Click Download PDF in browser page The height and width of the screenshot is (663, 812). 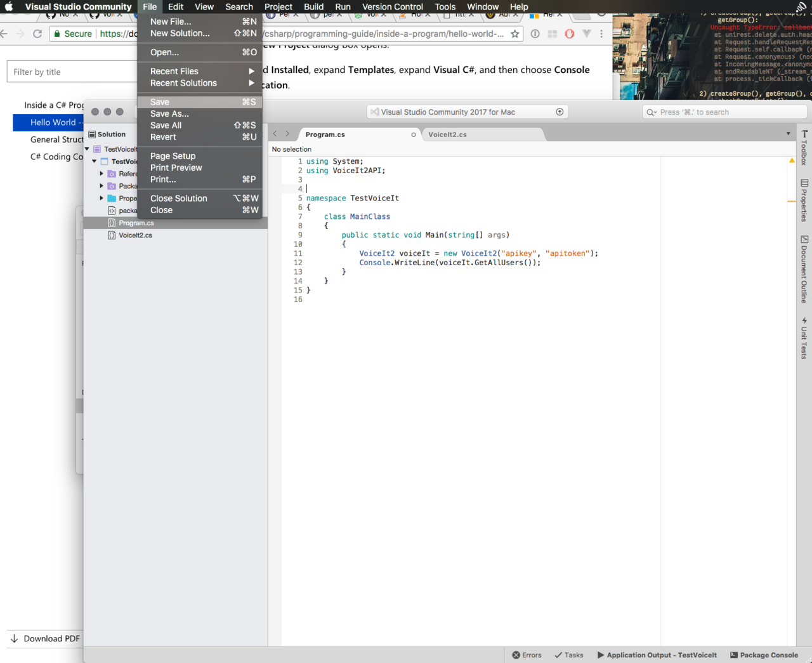[x=45, y=638]
